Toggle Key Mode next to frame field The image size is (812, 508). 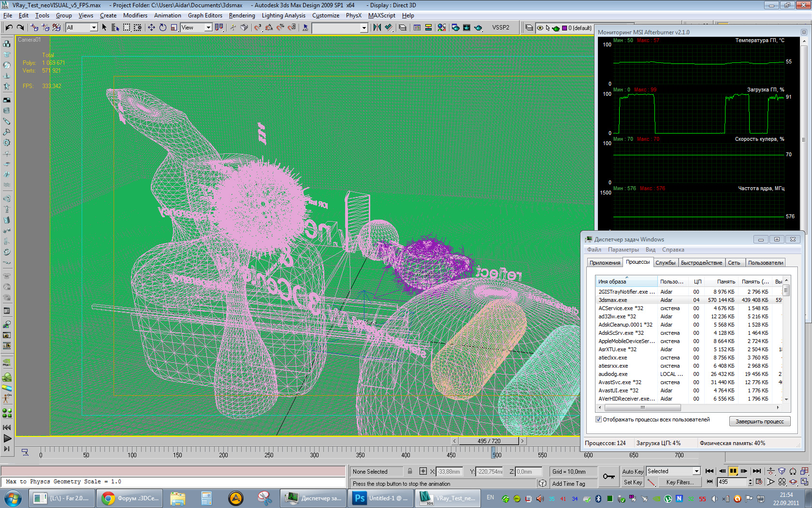710,482
